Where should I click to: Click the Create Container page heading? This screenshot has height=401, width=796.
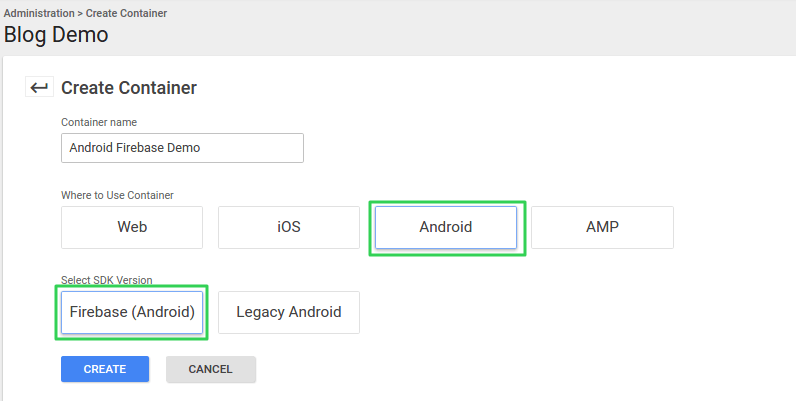tap(129, 88)
